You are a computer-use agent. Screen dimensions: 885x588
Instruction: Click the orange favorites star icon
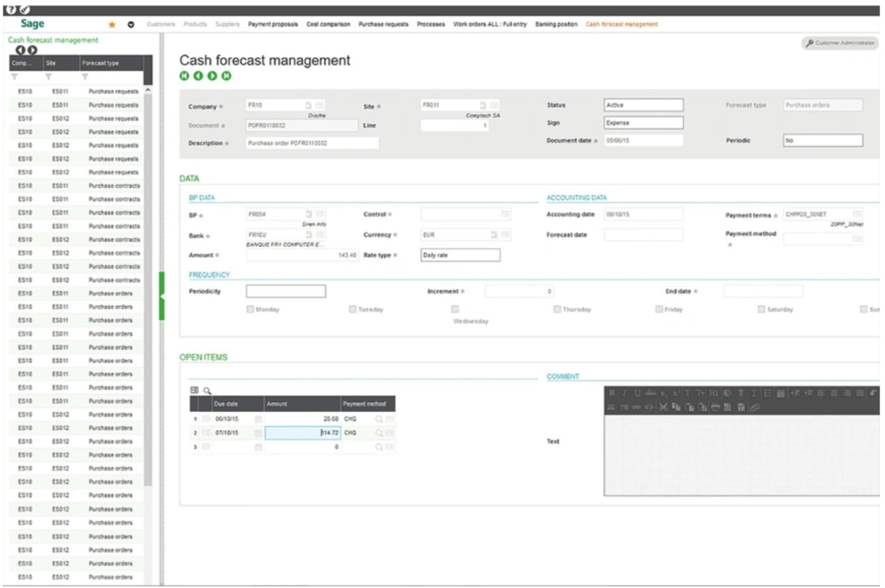[111, 25]
